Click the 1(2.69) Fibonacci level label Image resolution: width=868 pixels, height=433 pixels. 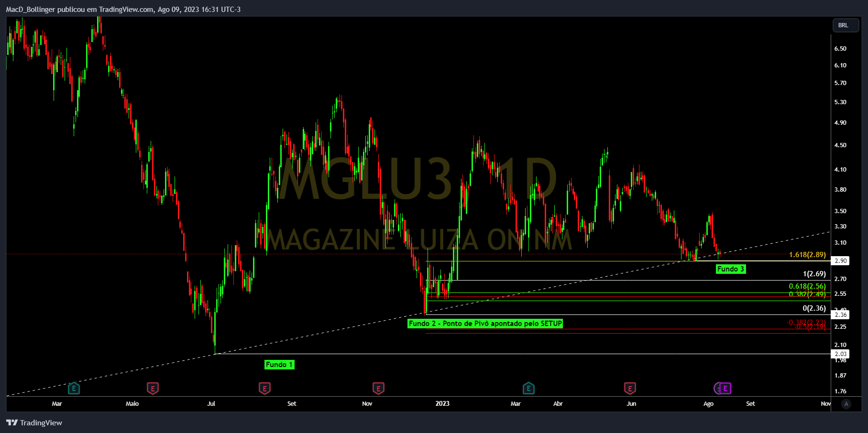coord(814,274)
